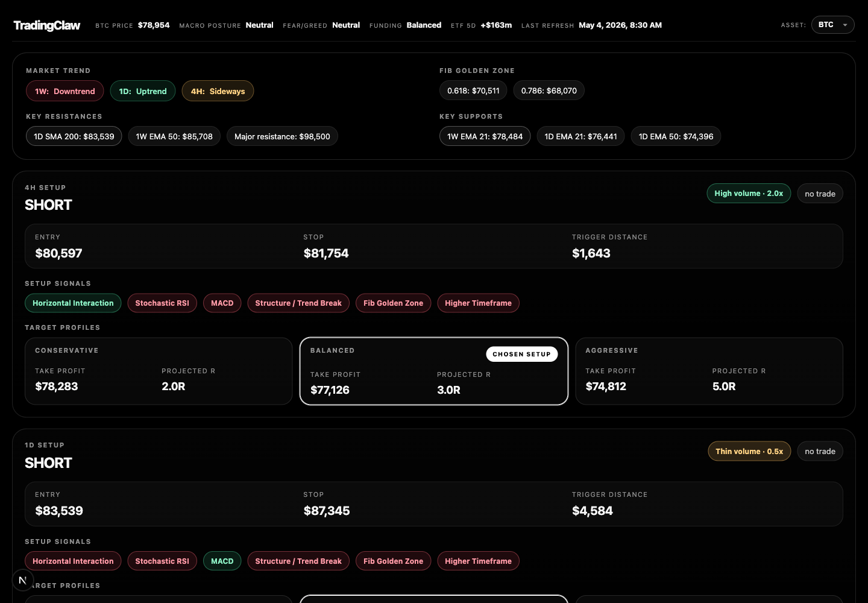This screenshot has width=868, height=603.
Task: Select the 4H Sideways trend pill
Action: [x=218, y=91]
